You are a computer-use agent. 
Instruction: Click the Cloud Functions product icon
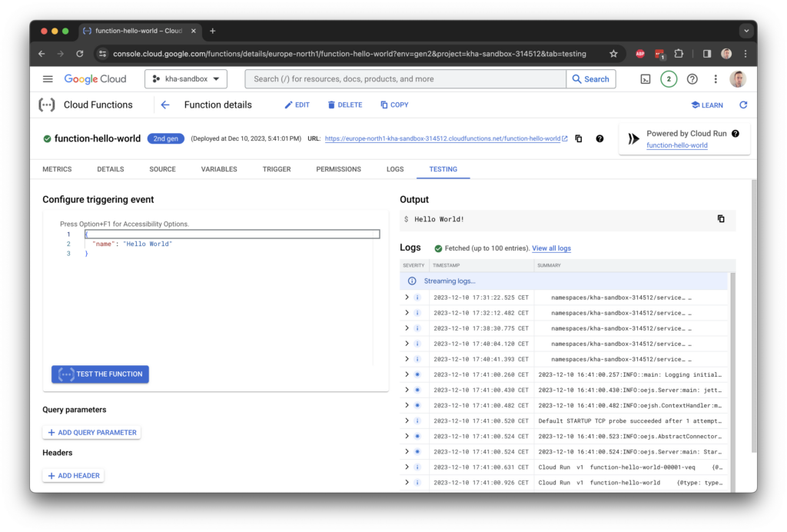pyautogui.click(x=47, y=105)
